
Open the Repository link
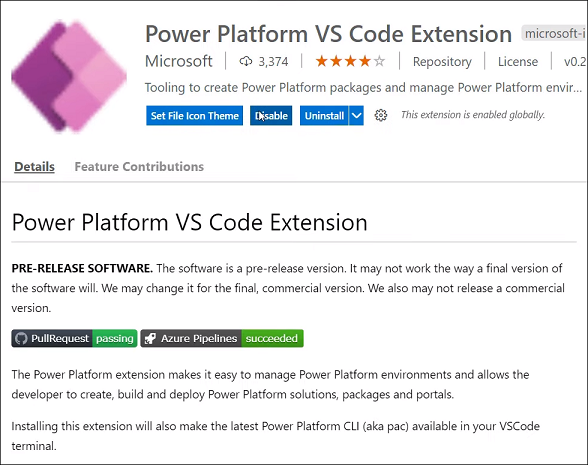point(442,61)
